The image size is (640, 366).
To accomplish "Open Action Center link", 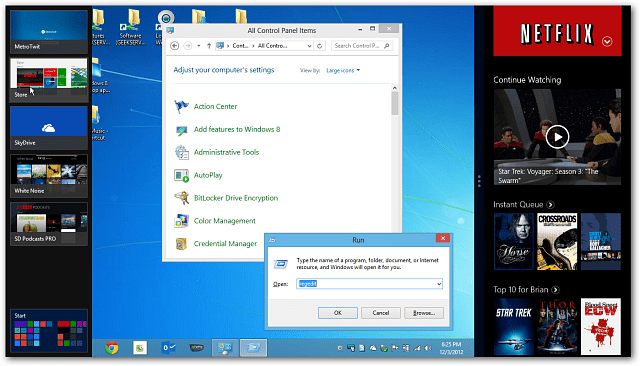I will coord(215,106).
